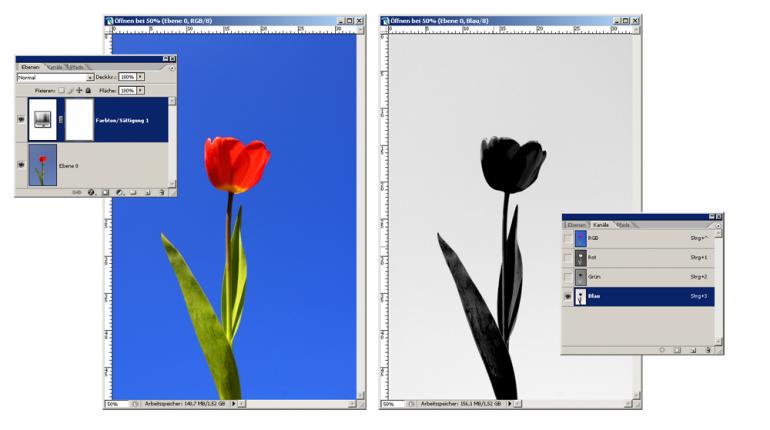Create a new channel in Kanäle panel
Image resolution: width=770 pixels, height=430 pixels.
tap(693, 350)
